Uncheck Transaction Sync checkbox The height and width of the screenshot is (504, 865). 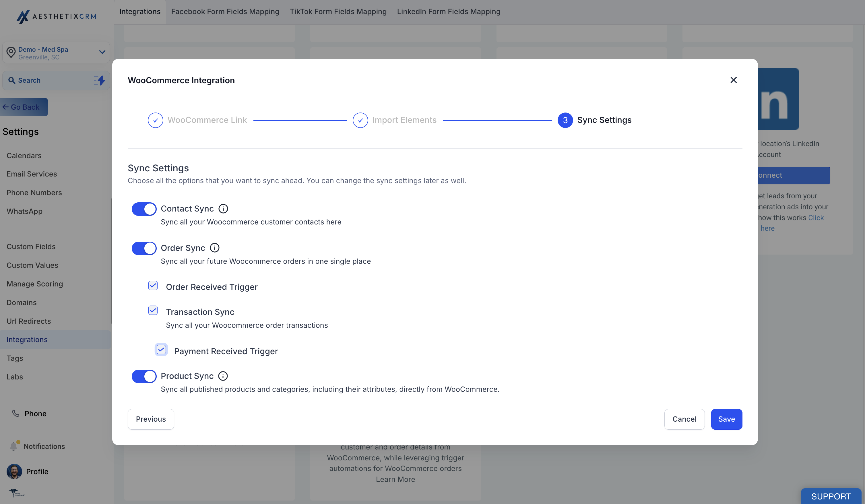click(153, 310)
